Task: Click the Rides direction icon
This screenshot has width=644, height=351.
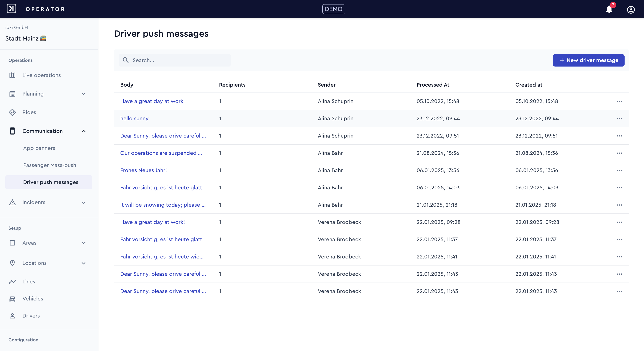Action: (12, 112)
